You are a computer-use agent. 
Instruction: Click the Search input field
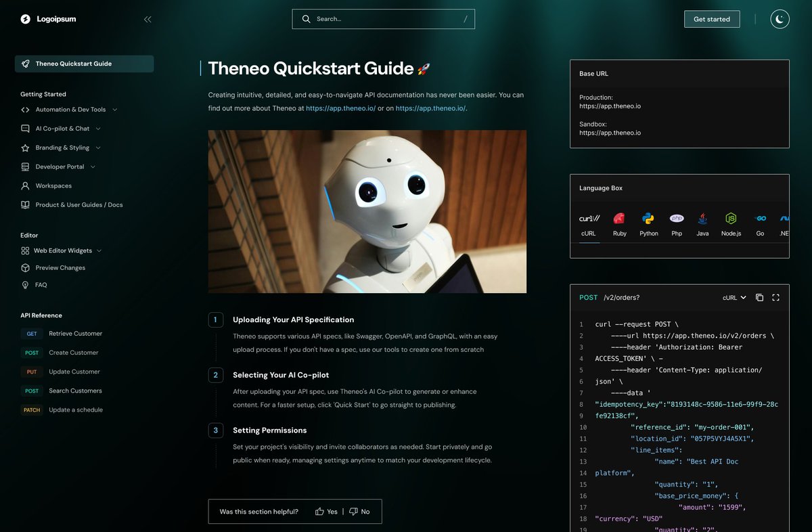tap(384, 19)
